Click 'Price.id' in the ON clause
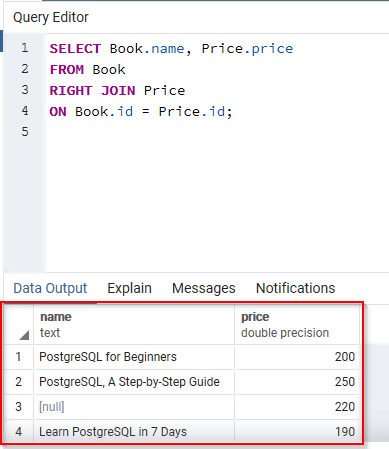The width and height of the screenshot is (389, 449). (x=192, y=112)
